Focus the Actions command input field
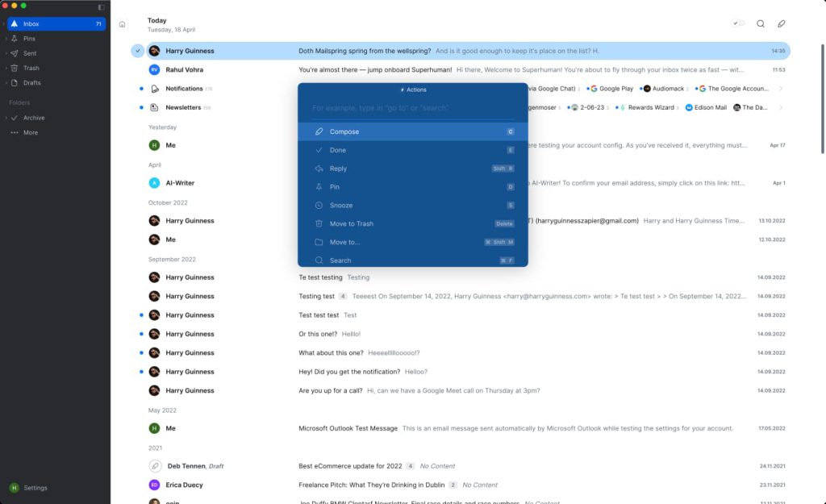The image size is (826, 504). [413, 108]
